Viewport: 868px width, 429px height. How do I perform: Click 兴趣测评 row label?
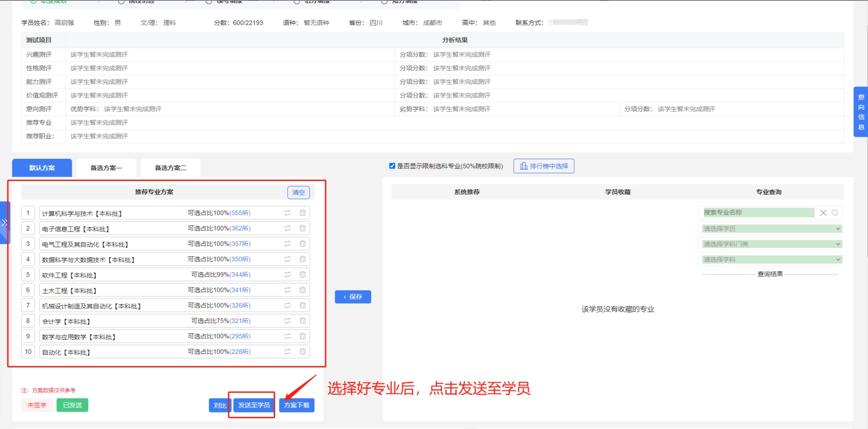39,55
